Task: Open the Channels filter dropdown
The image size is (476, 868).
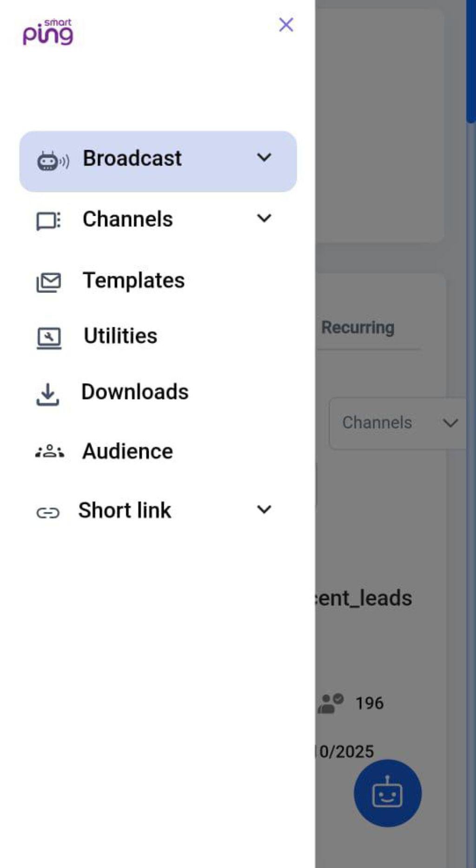Action: click(x=398, y=423)
